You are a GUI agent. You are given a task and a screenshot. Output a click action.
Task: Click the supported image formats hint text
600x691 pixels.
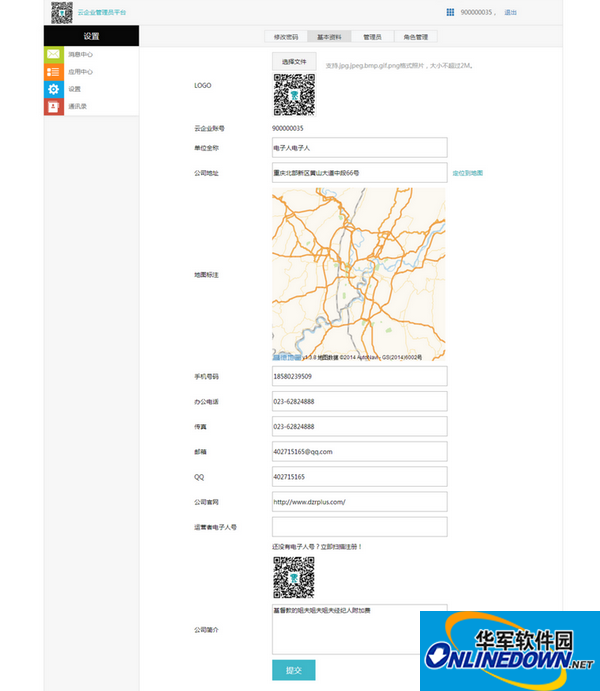[x=400, y=66]
